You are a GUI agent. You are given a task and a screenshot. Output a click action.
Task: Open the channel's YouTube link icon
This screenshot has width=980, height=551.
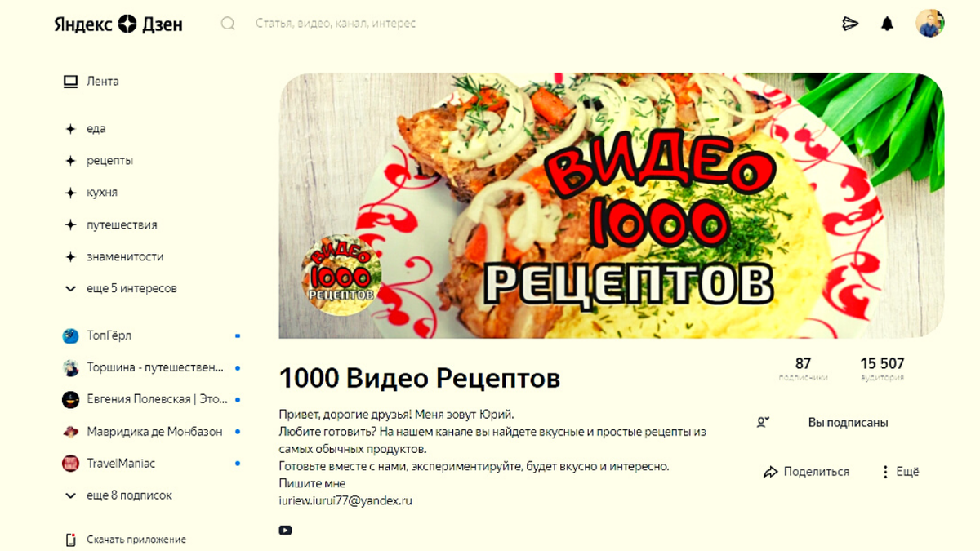tap(285, 531)
